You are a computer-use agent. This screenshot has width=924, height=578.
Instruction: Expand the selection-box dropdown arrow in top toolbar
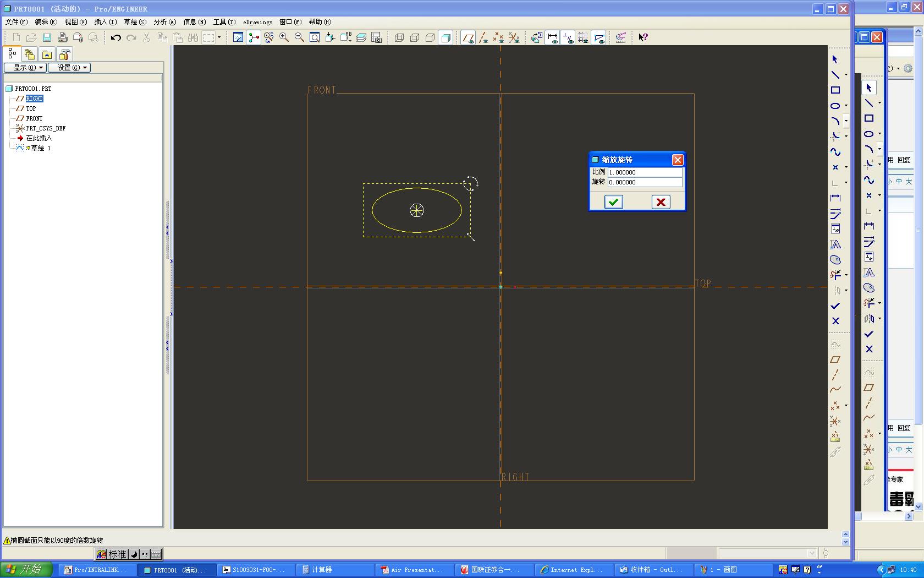(219, 37)
